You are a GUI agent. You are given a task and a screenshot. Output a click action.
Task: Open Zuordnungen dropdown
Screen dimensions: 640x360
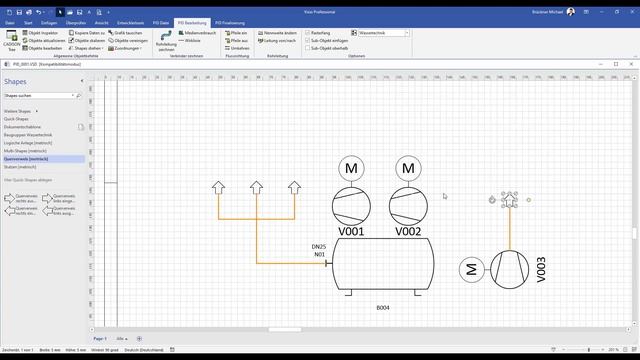pos(125,48)
